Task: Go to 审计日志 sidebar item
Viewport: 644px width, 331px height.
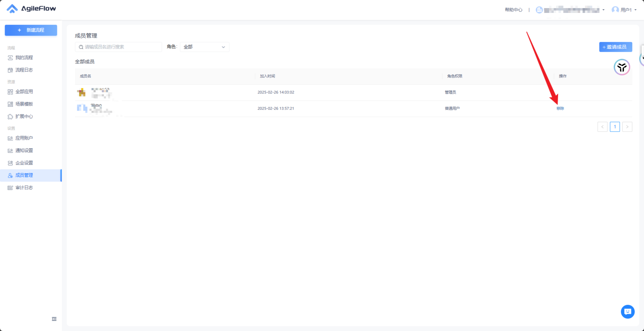Action: coord(24,188)
